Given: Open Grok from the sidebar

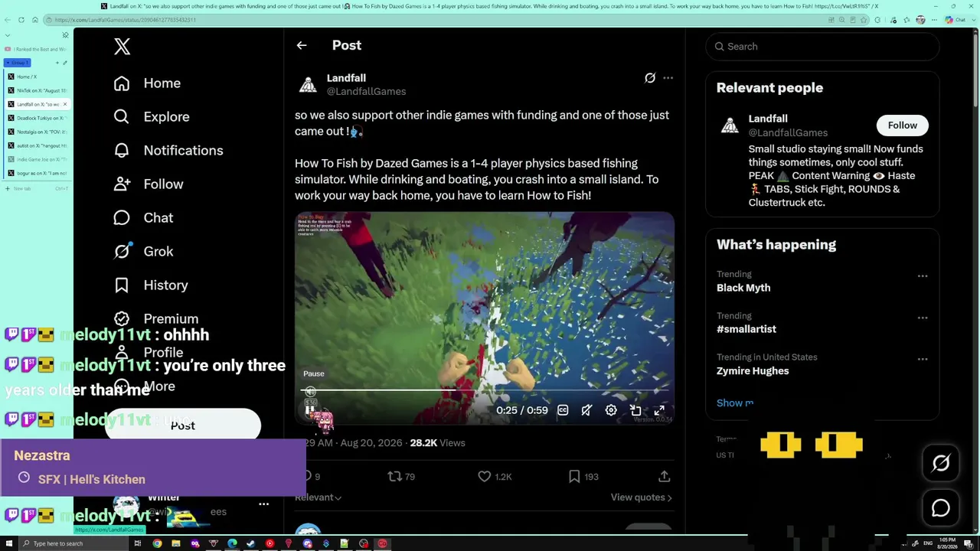Looking at the screenshot, I should (143, 252).
